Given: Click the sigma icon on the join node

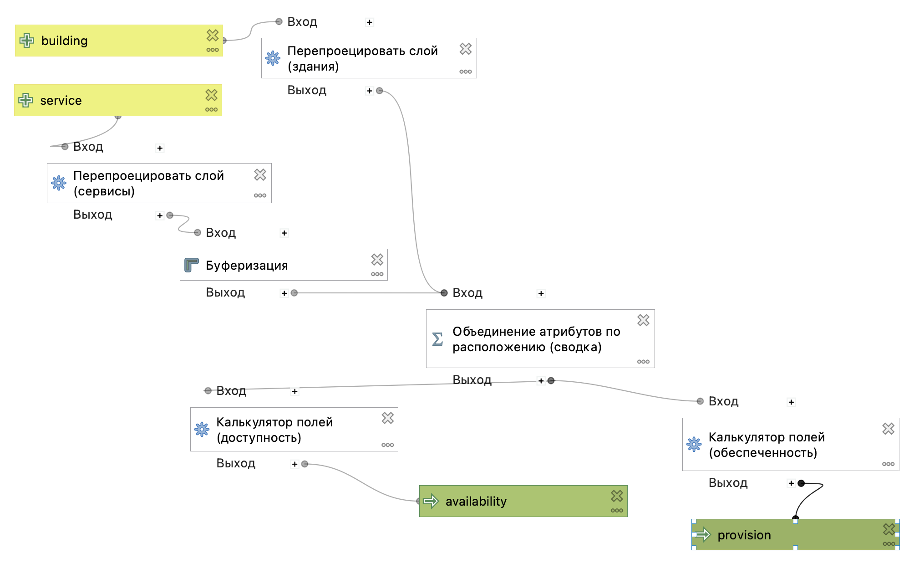Looking at the screenshot, I should [437, 339].
